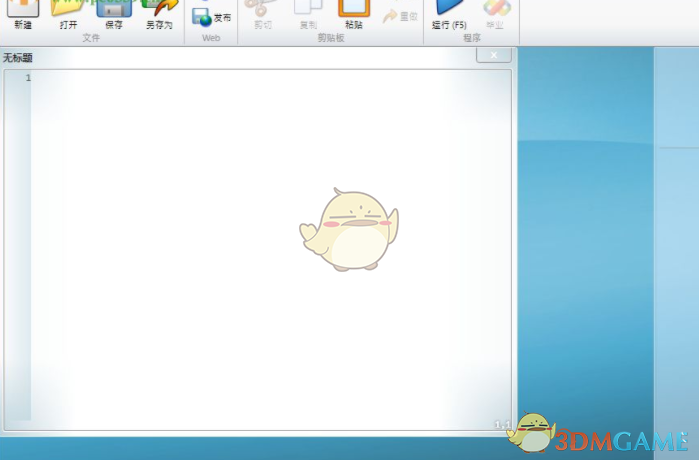Close the 无标题 editor window
Screen dimensions: 699x460
pyautogui.click(x=493, y=55)
